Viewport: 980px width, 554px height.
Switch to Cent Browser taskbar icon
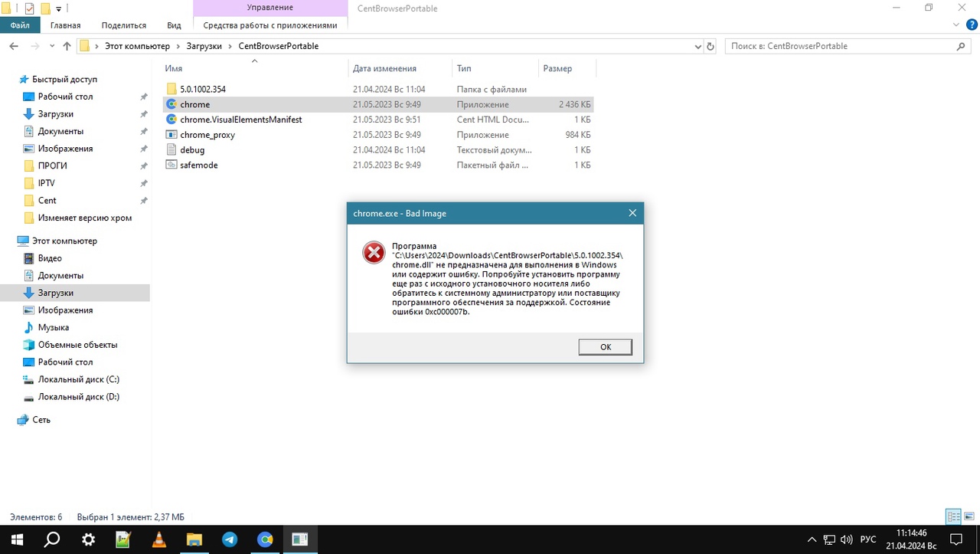[265, 539]
